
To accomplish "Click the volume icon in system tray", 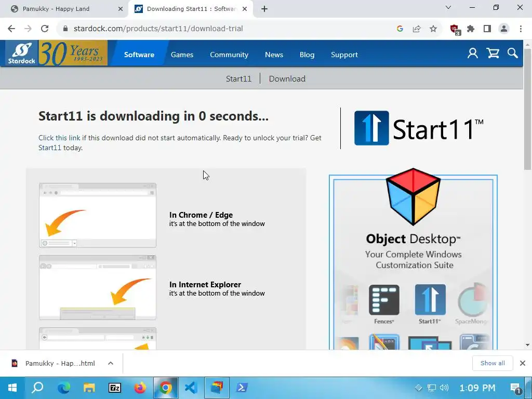I will 444,388.
